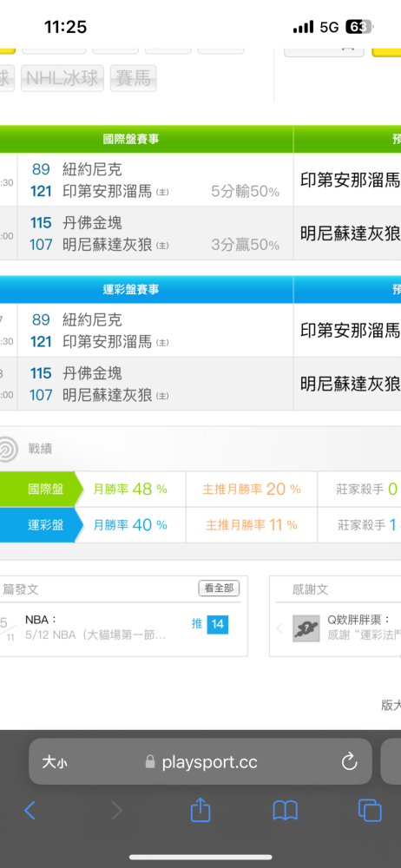The height and width of the screenshot is (868, 401).
Task: Click the 戰績 spiral icon
Action: pyautogui.click(x=9, y=449)
